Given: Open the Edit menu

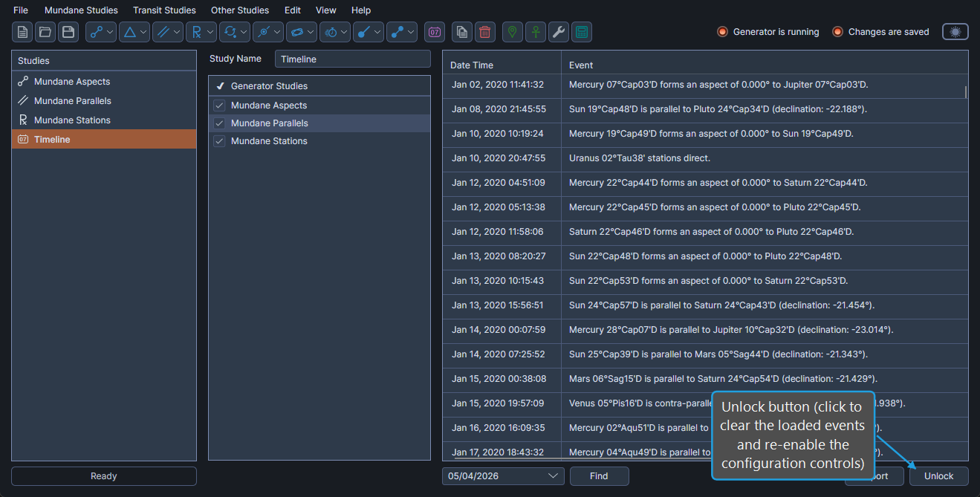Looking at the screenshot, I should tap(293, 10).
